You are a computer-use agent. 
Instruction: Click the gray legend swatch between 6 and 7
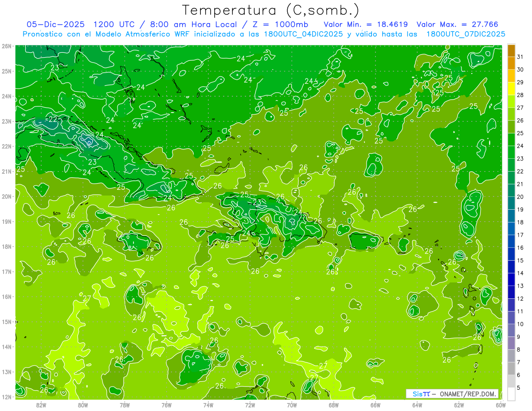(x=512, y=368)
